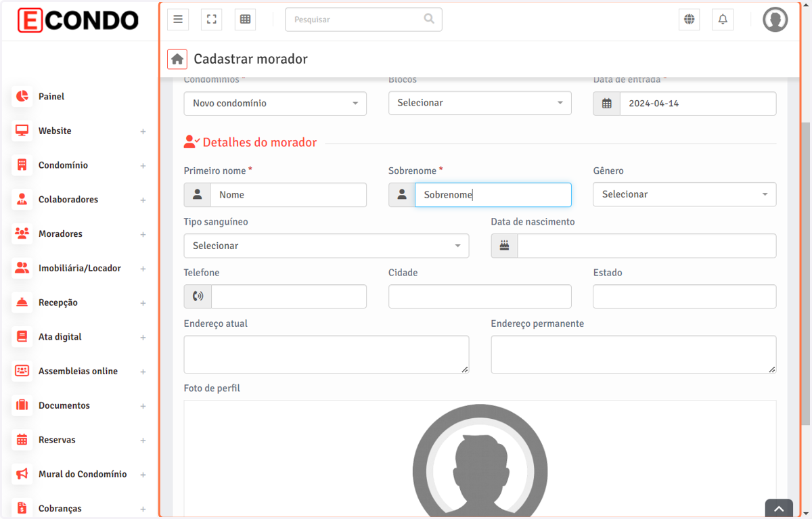Click the Moradores group icon
Image resolution: width=812 pixels, height=519 pixels.
[22, 233]
